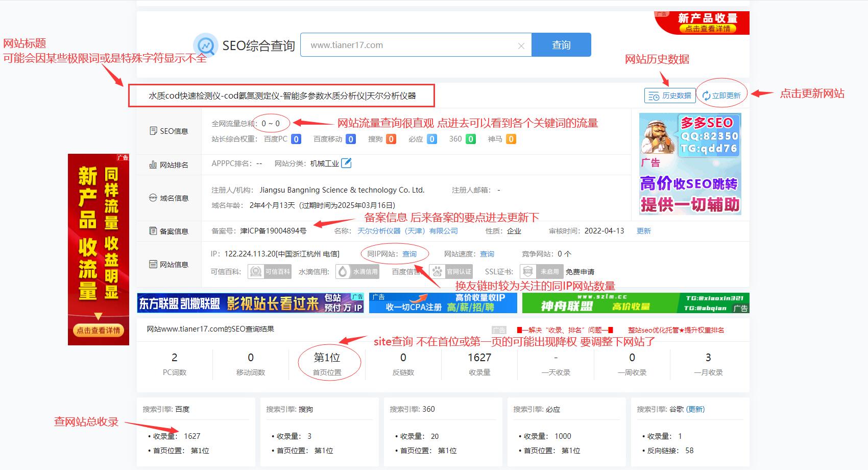The image size is (868, 470).
Task: Open 历史数据 history button
Action: coord(670,96)
